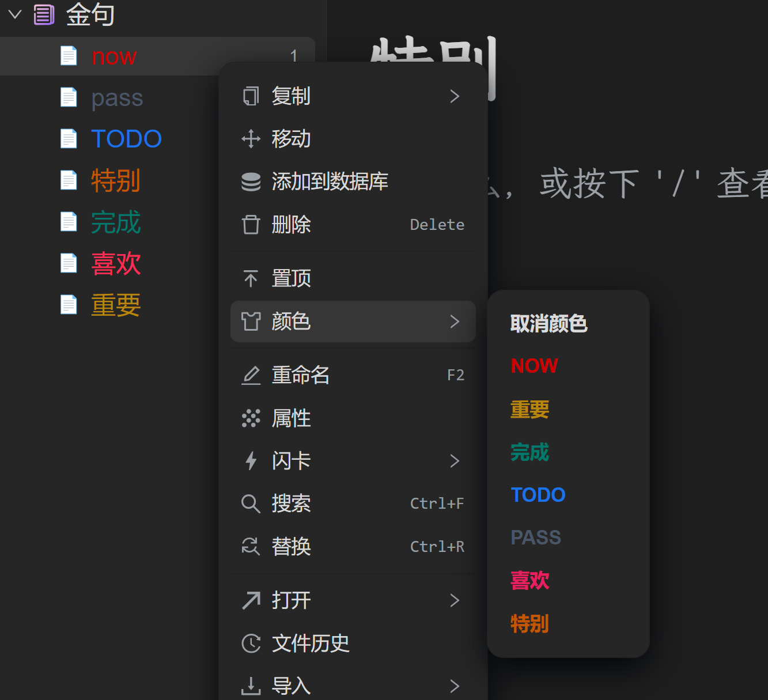Click the trash icon next to 删除
Screen dimensions: 768x700
click(x=251, y=224)
